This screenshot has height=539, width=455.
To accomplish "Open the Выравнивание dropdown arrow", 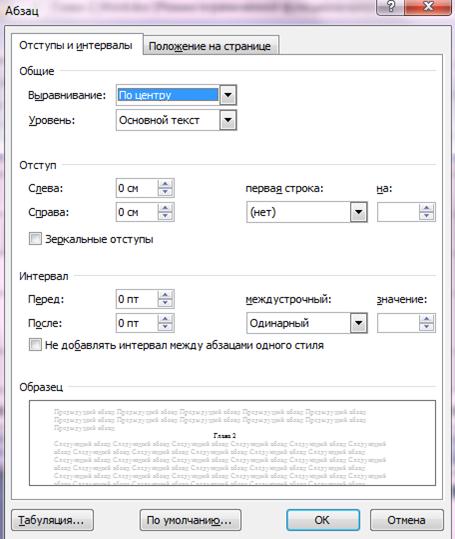I will [x=228, y=95].
